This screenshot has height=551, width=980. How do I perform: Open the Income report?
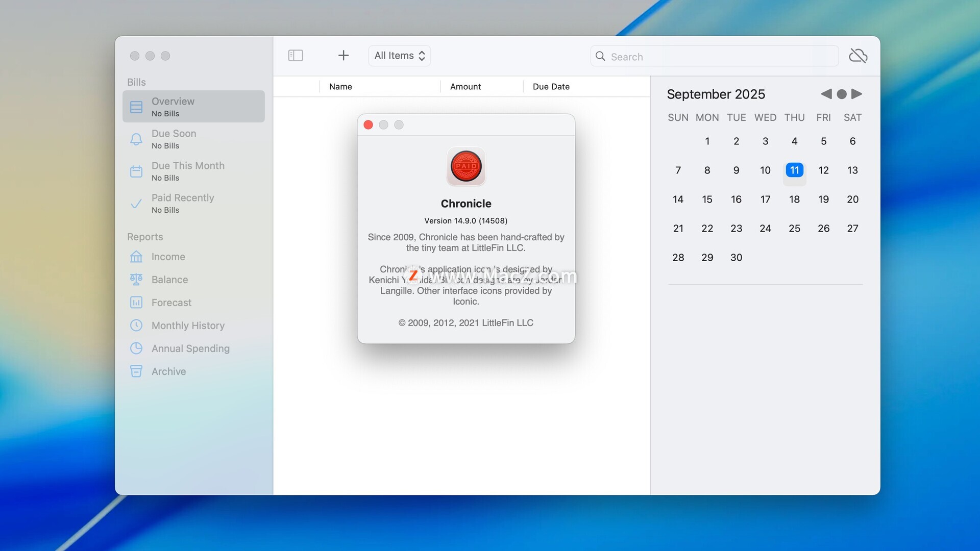(193, 257)
